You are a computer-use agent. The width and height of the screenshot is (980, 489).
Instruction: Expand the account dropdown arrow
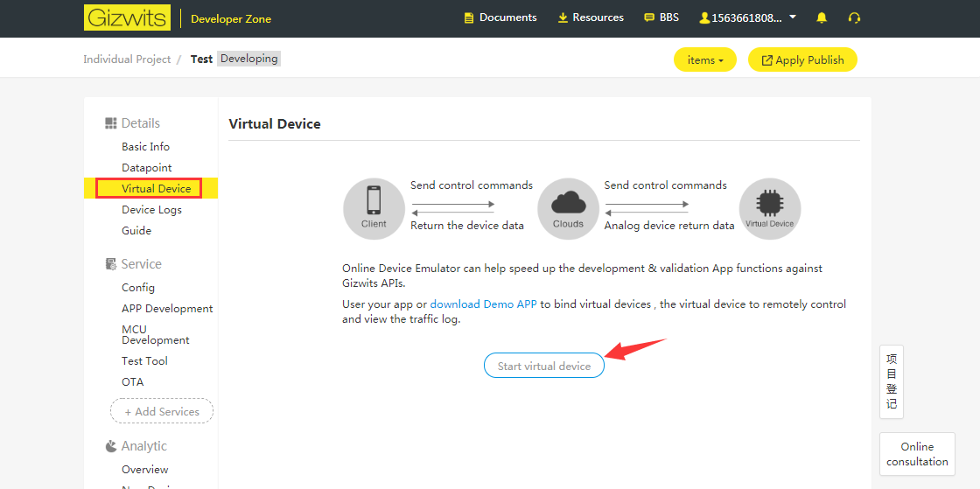pos(793,17)
